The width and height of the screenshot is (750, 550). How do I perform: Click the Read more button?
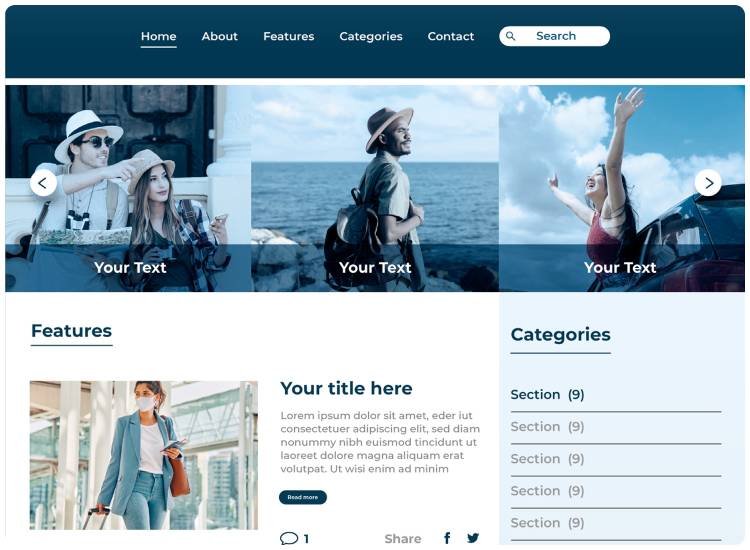point(303,497)
